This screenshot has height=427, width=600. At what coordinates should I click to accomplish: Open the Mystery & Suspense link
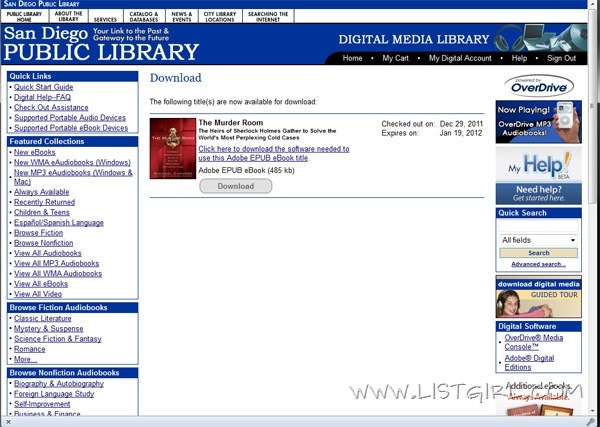tap(48, 329)
